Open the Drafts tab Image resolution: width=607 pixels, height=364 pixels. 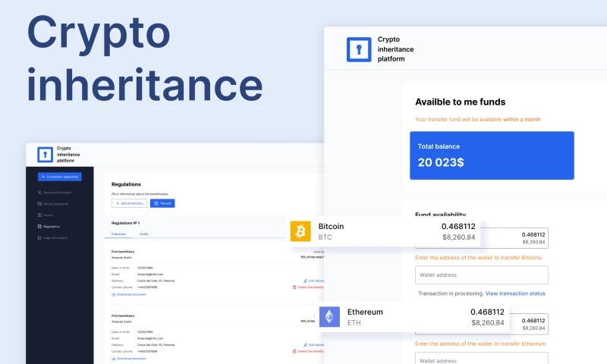coord(143,234)
